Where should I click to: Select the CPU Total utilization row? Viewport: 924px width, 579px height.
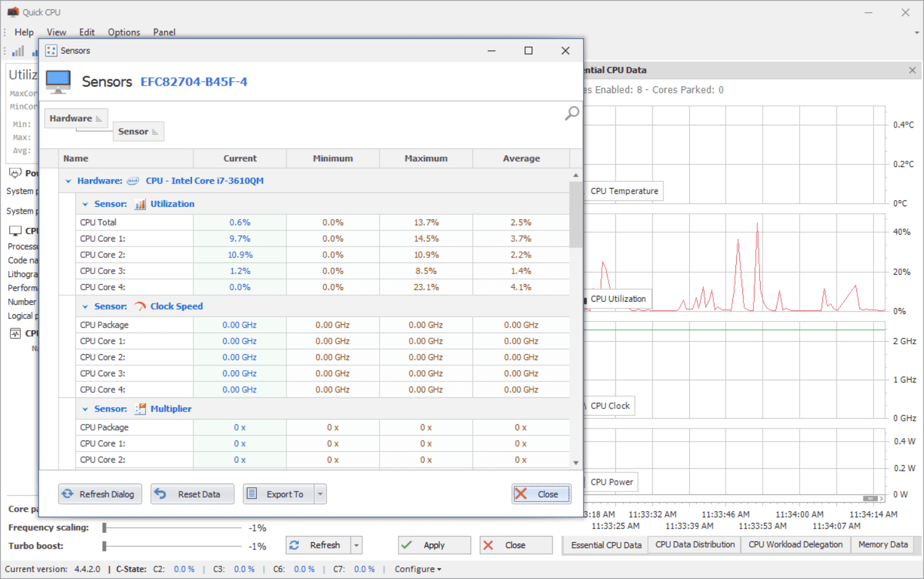pos(323,222)
